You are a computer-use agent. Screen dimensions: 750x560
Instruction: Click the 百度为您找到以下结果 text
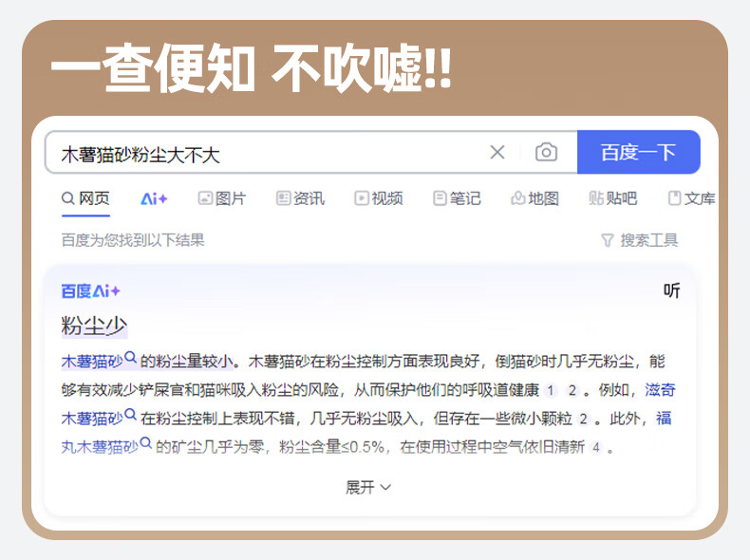pyautogui.click(x=133, y=240)
